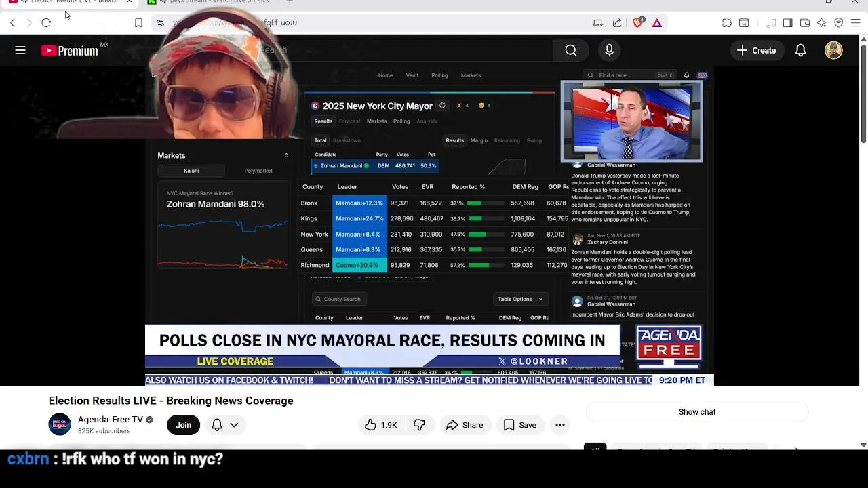Image resolution: width=868 pixels, height=488 pixels.
Task: Select the Remaining view toggle in the video
Action: (507, 140)
